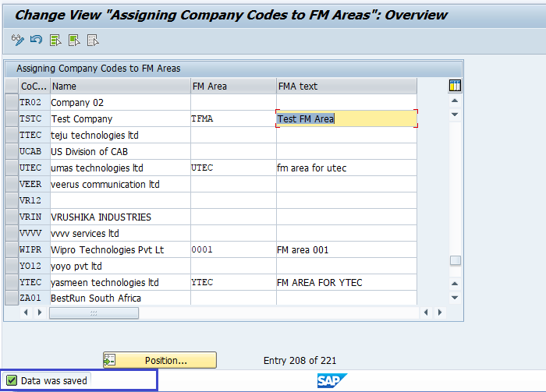
Task: Select row marker for UTEC row
Action: click(11, 168)
